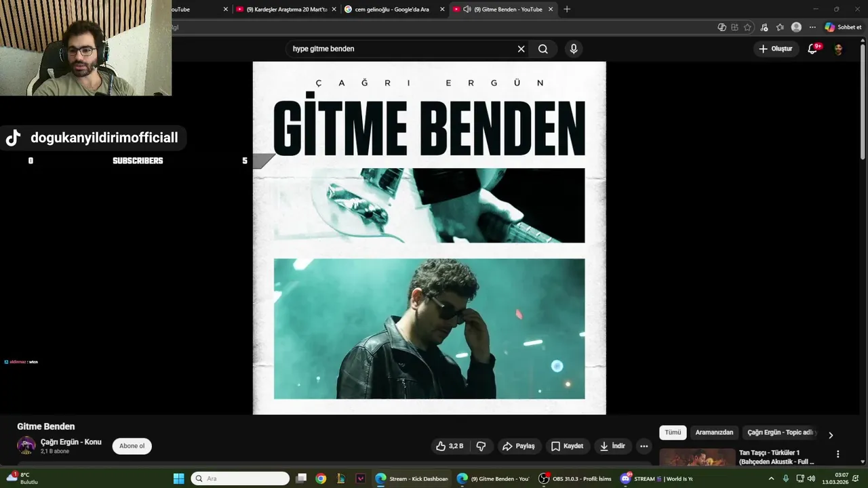Open Edge profile icon
Screen dimensions: 868x488
coord(796,28)
